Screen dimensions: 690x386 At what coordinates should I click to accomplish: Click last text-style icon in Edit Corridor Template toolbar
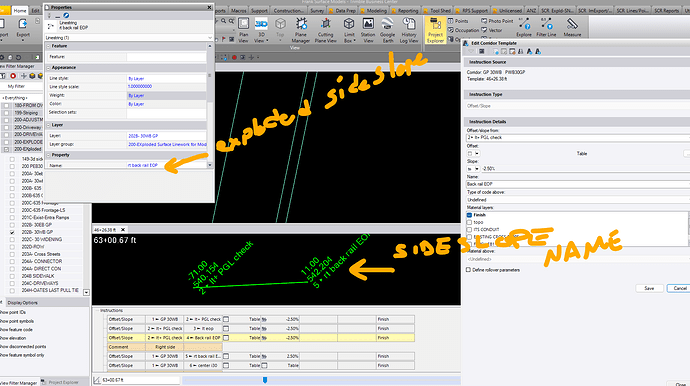pos(538,51)
